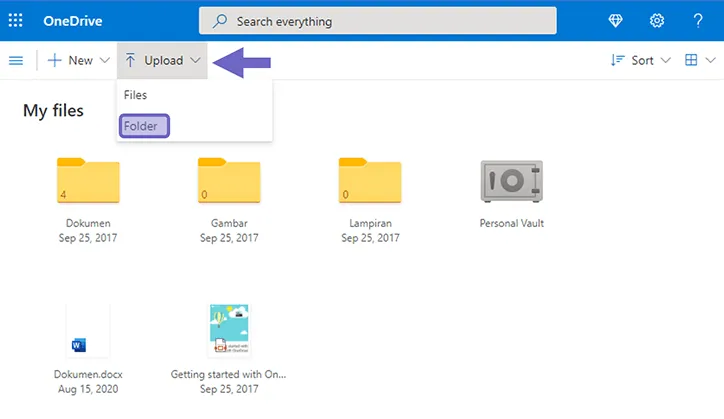Click the Aug 15, 2020 date text
The width and height of the screenshot is (724, 419).
point(88,389)
